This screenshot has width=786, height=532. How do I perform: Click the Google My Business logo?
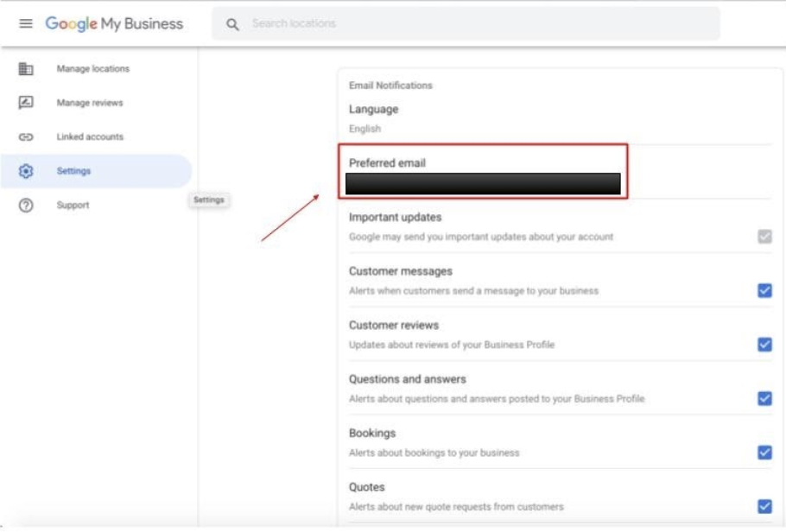pos(114,23)
